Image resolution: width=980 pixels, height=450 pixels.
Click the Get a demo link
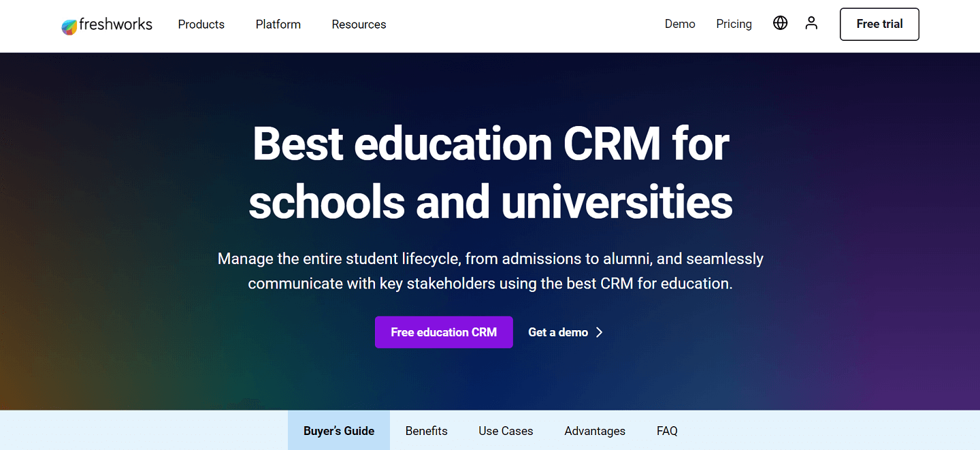point(558,332)
